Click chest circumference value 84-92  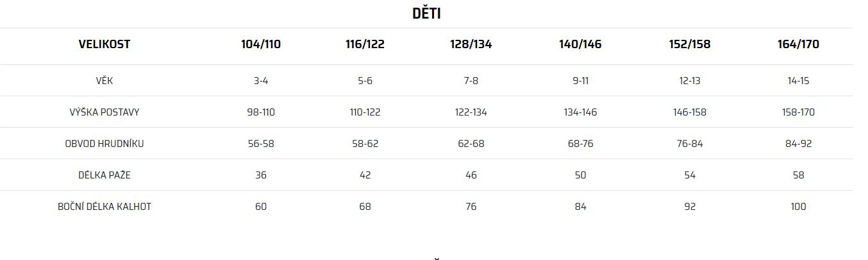pos(798,144)
